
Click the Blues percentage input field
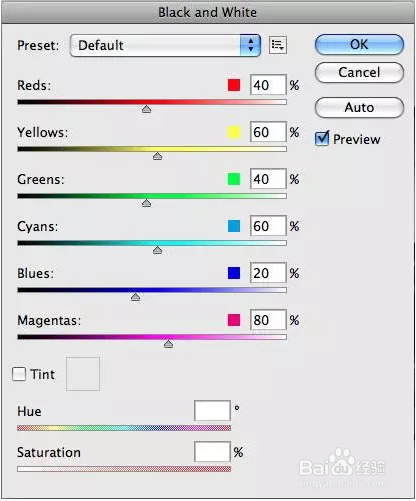(x=268, y=273)
